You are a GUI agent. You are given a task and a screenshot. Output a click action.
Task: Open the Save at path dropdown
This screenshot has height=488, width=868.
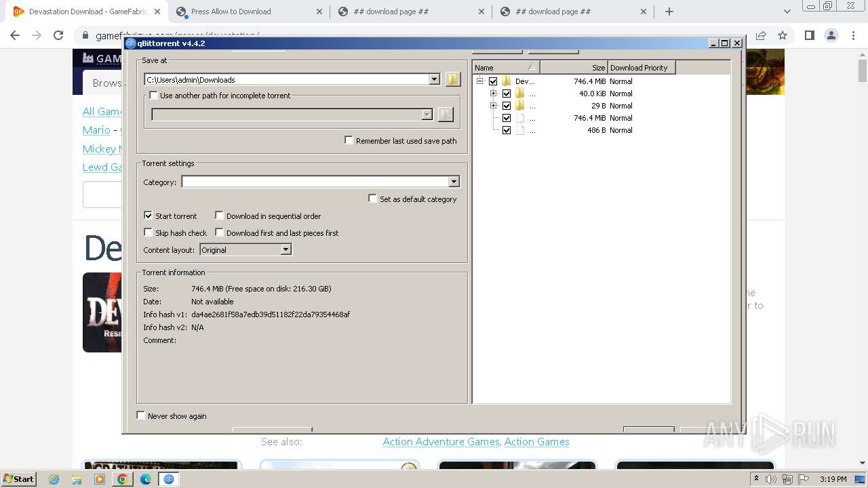click(x=435, y=79)
